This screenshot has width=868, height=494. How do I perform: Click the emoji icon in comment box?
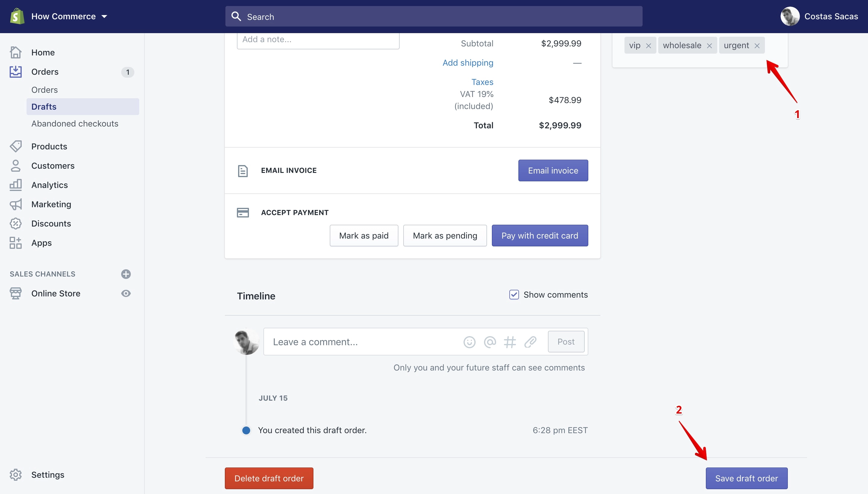pos(469,342)
